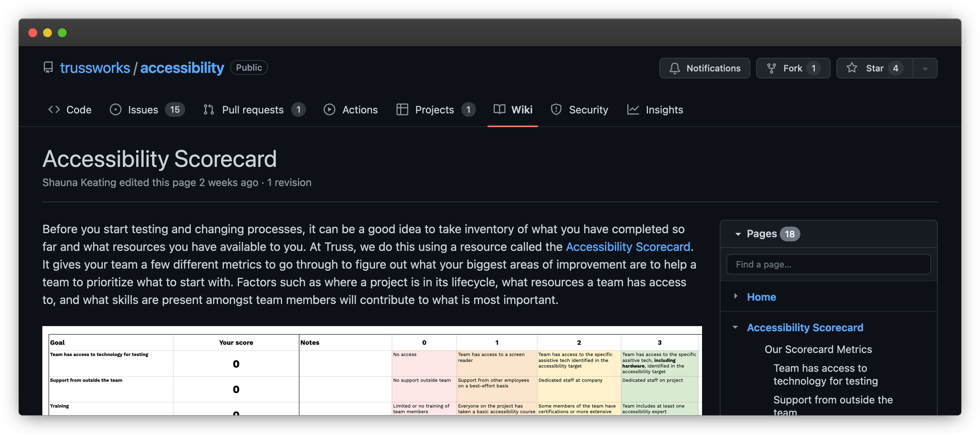Click the repository icon beside trussworks
The width and height of the screenshot is (980, 434).
click(48, 67)
